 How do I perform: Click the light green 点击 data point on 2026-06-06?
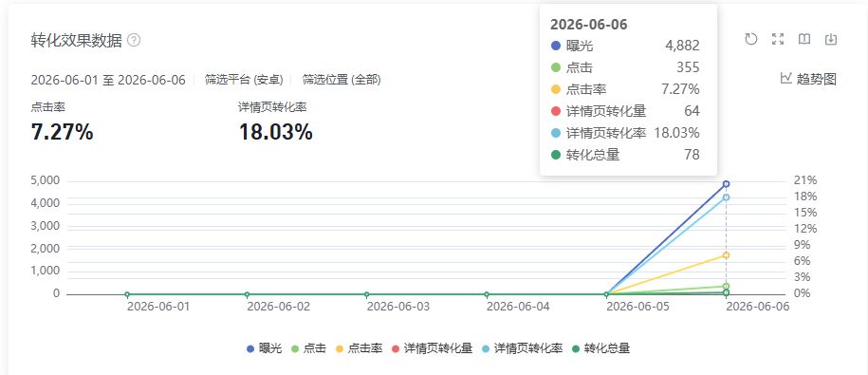point(727,287)
